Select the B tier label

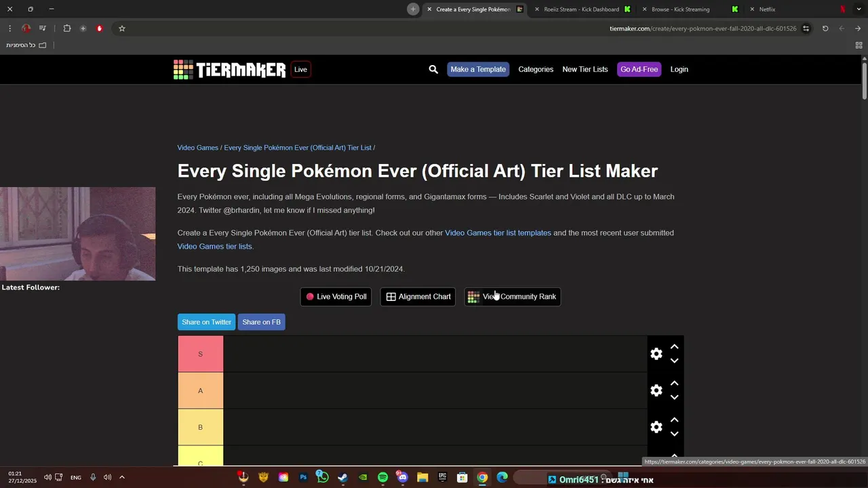point(201,427)
